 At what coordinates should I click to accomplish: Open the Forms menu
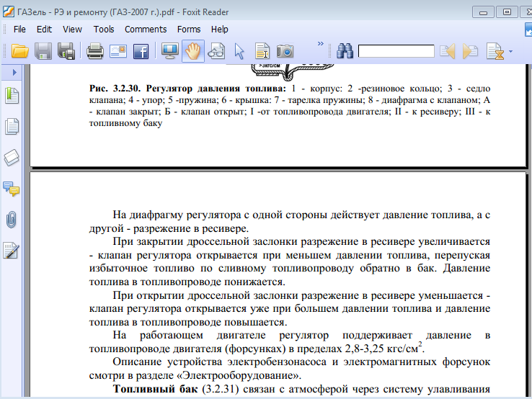189,30
